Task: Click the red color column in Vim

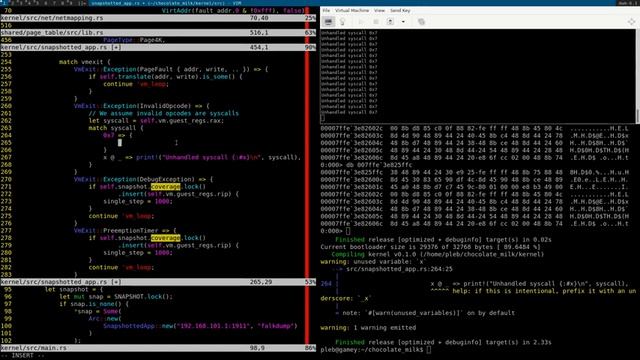Action: [307, 176]
